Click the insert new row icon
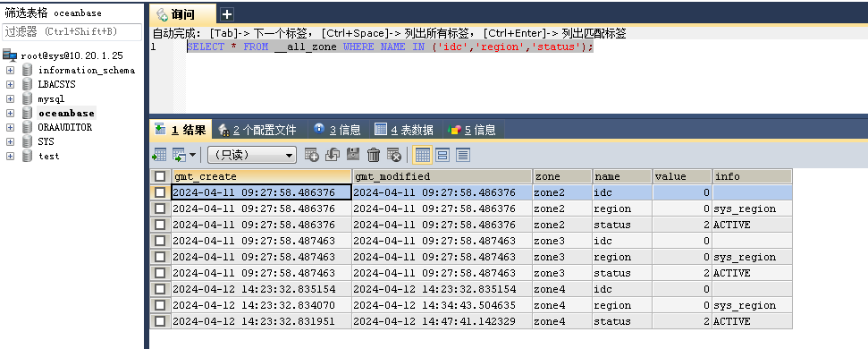Image resolution: width=868 pixels, height=349 pixels. pos(312,155)
